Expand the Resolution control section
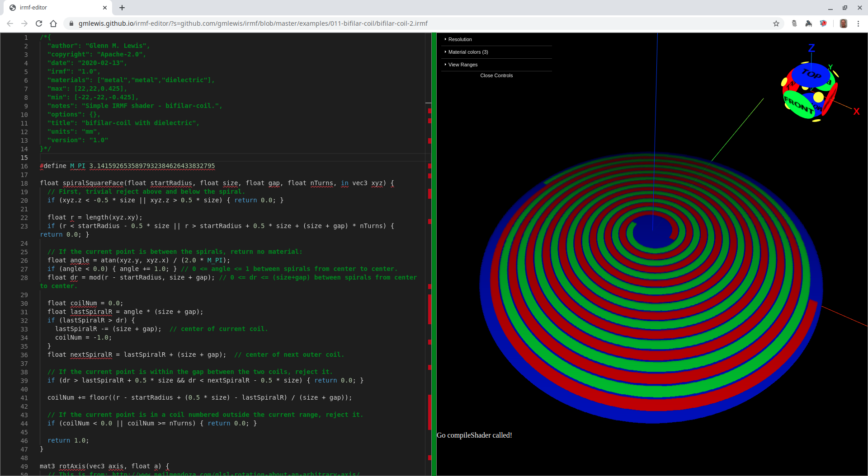 (x=460, y=40)
